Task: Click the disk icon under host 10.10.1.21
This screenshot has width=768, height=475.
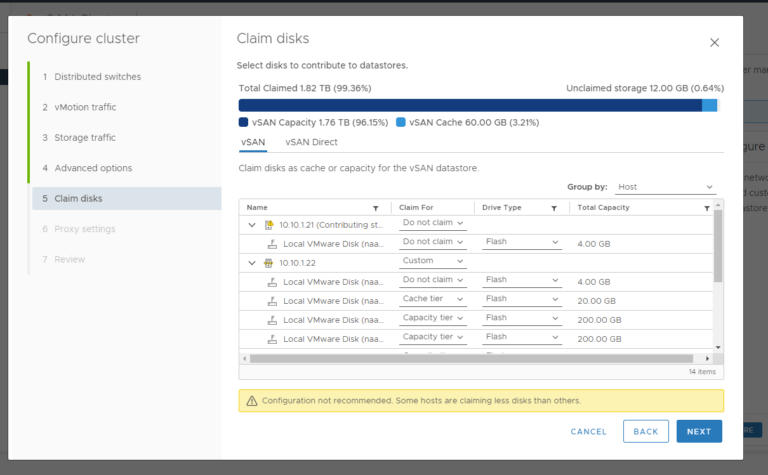Action: [x=272, y=244]
